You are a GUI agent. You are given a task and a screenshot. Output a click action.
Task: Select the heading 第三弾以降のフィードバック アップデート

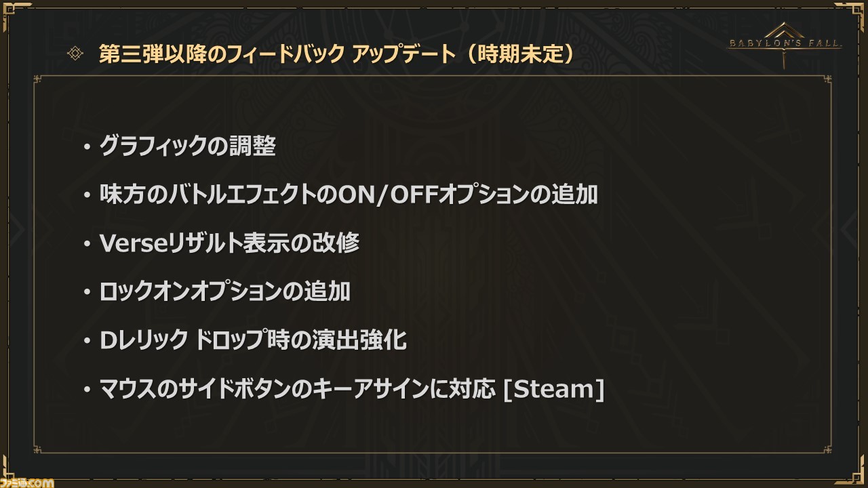tap(277, 54)
